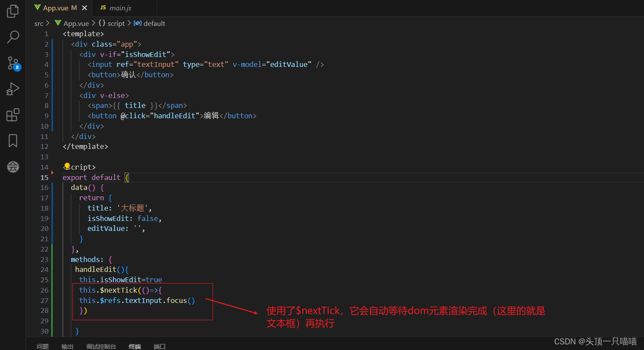
Task: Click the green modified gutter bar beside line 3
Action: coord(52,54)
